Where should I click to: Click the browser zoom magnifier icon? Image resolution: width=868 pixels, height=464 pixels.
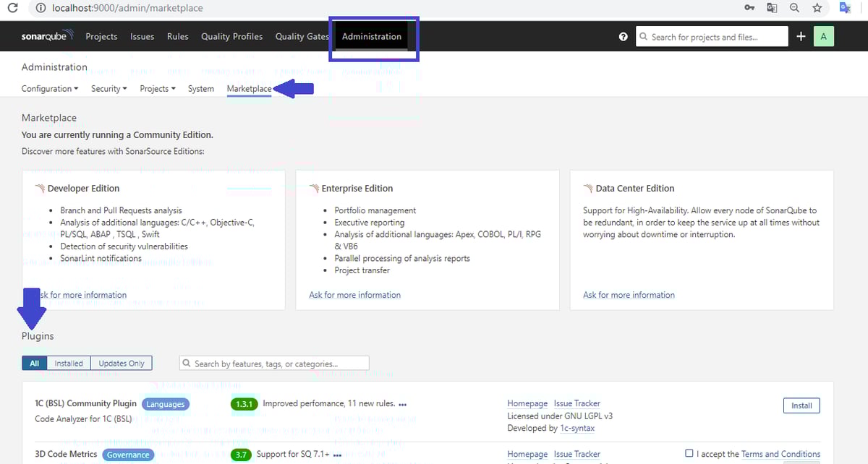tap(794, 8)
